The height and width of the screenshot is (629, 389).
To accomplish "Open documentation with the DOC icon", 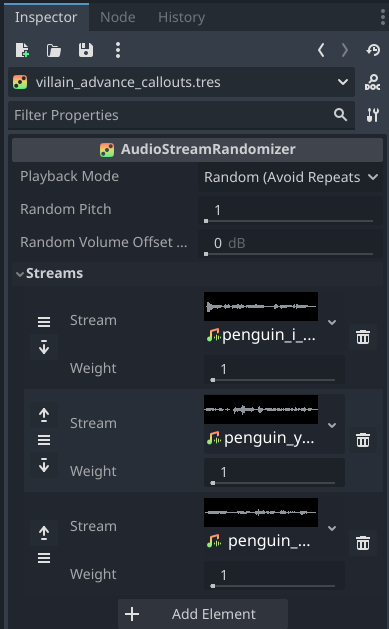I will tap(373, 82).
